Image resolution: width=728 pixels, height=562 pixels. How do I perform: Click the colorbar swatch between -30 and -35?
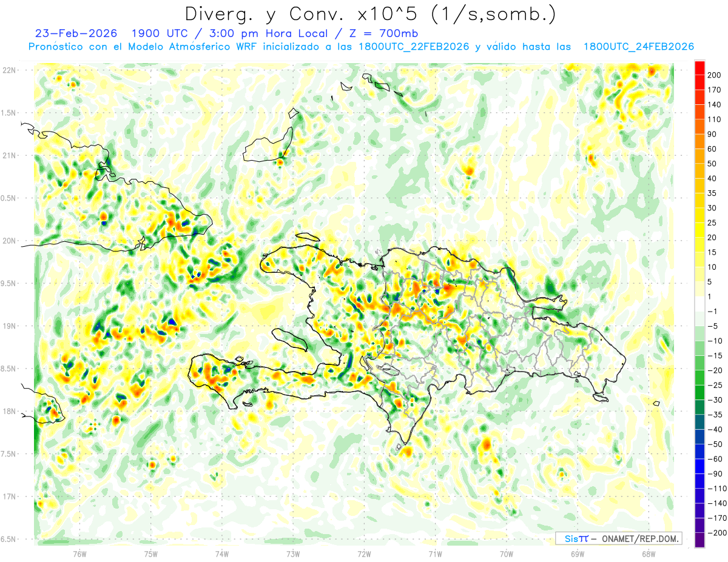tap(699, 407)
